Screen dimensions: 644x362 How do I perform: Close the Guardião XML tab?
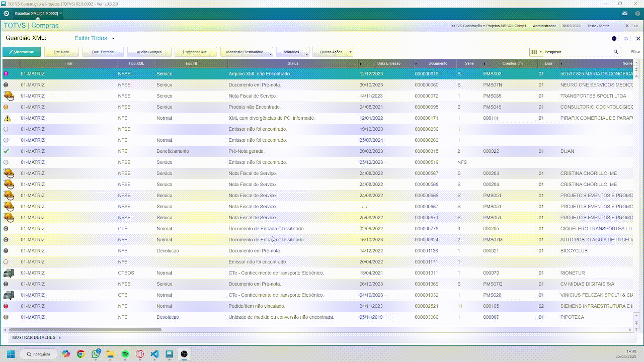(x=61, y=13)
